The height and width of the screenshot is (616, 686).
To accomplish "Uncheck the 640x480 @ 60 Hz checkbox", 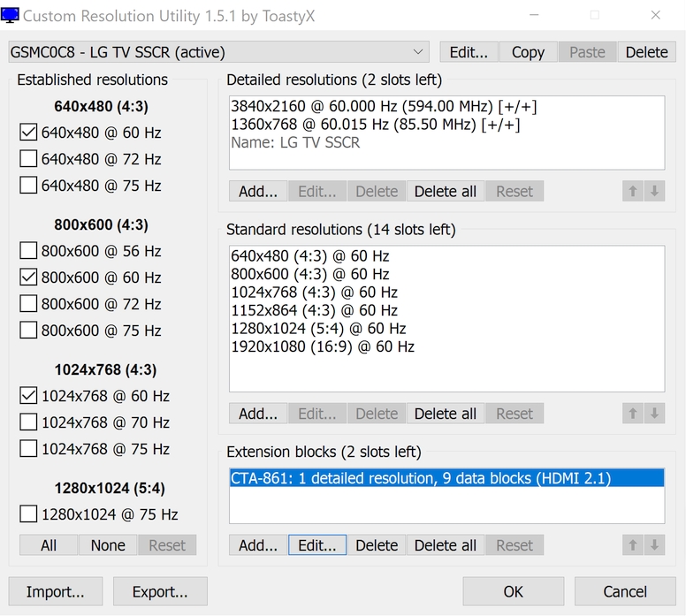I will (x=28, y=133).
